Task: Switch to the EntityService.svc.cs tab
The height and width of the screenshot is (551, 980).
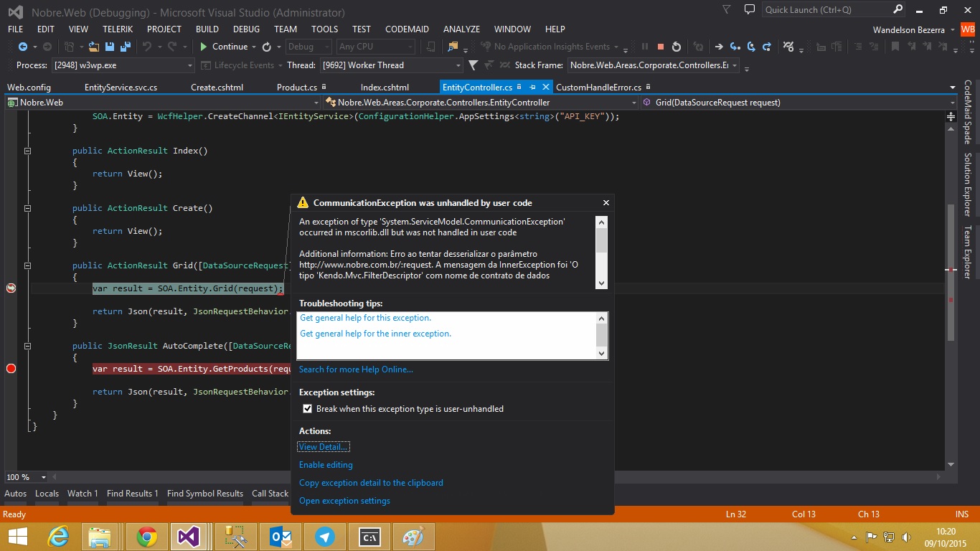Action: click(121, 88)
